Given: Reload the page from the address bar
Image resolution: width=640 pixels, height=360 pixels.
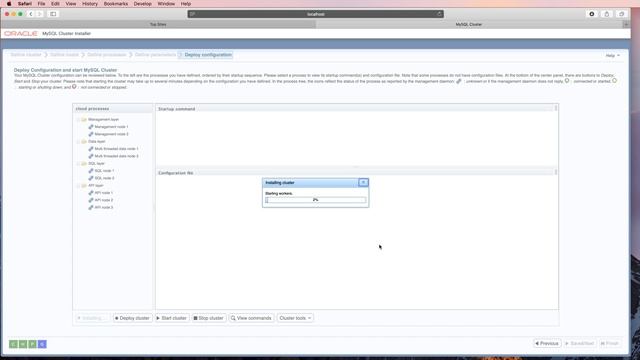Looking at the screenshot, I should pos(439,14).
